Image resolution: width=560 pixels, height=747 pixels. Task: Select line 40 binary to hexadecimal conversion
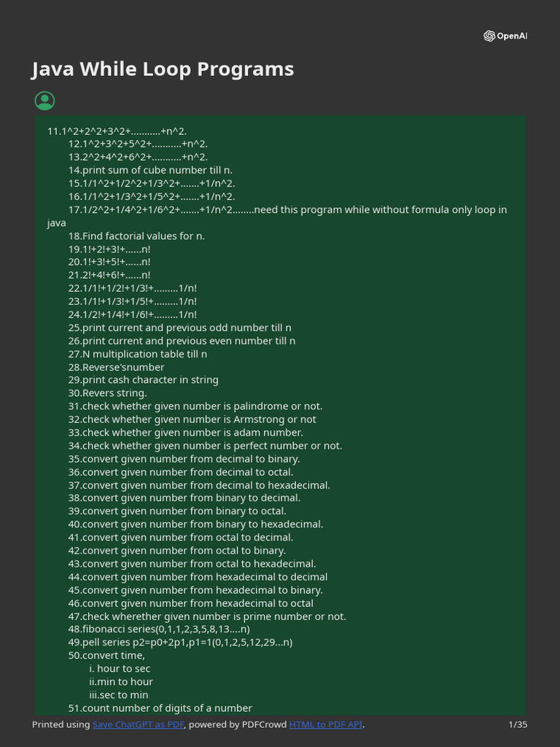(195, 525)
